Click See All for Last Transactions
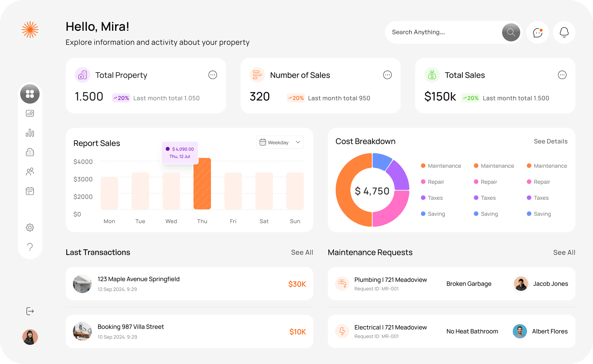 302,253
